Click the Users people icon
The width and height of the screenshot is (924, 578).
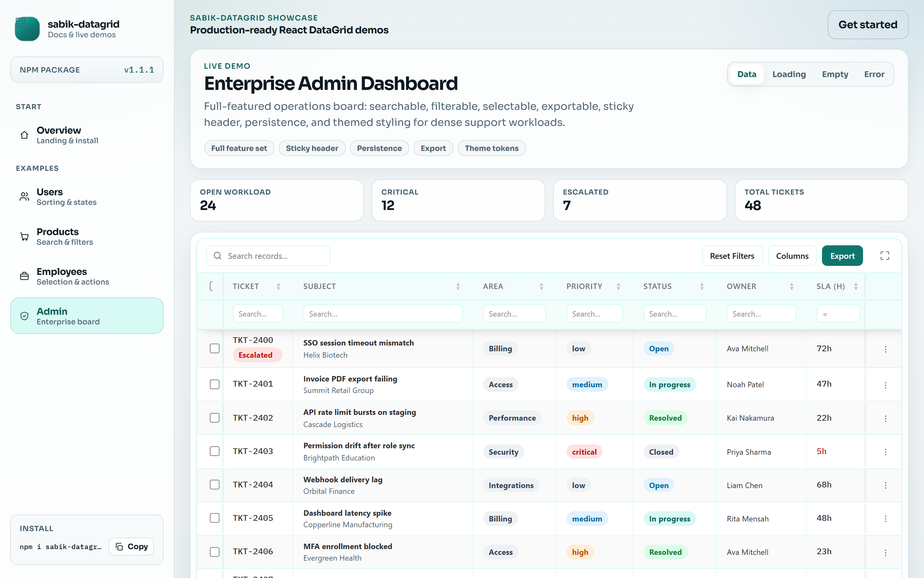24,197
